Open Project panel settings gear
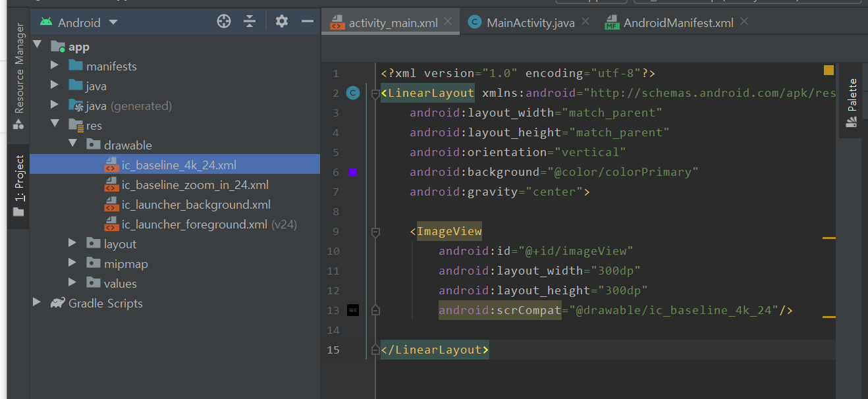This screenshot has width=868, height=399. [x=282, y=22]
